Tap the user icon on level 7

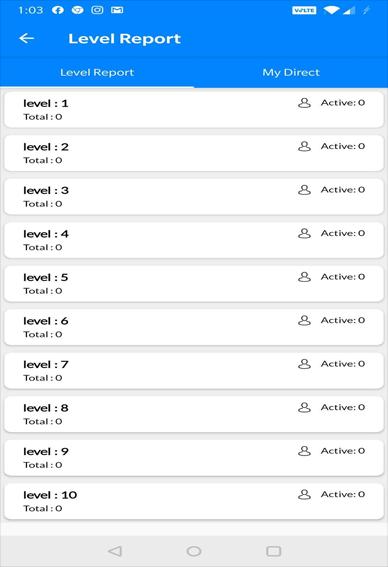click(x=304, y=364)
